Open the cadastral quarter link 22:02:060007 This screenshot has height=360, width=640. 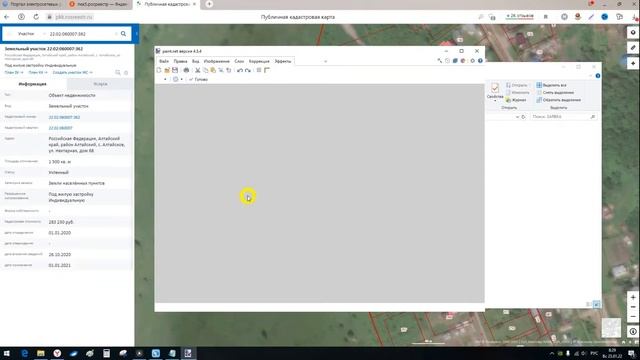[60, 128]
